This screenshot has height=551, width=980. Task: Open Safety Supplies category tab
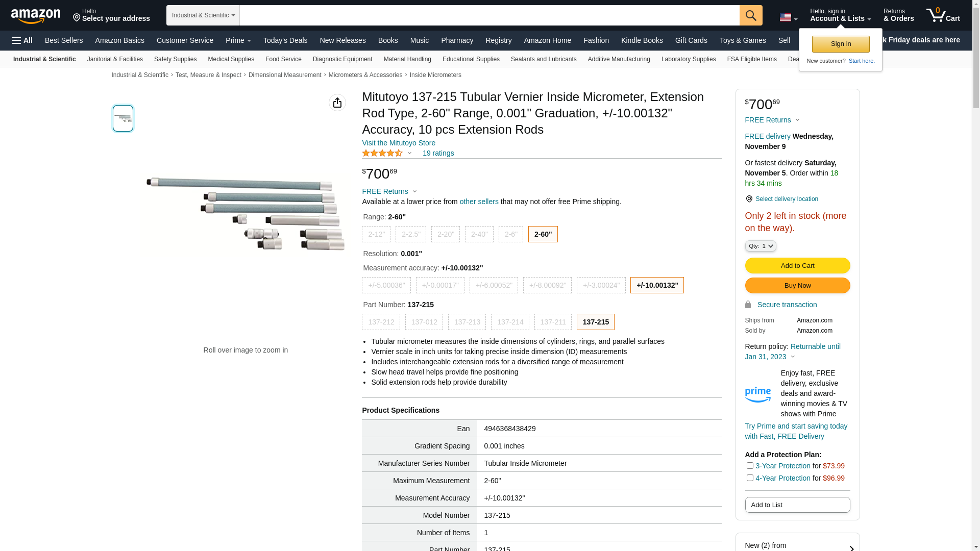tap(175, 59)
